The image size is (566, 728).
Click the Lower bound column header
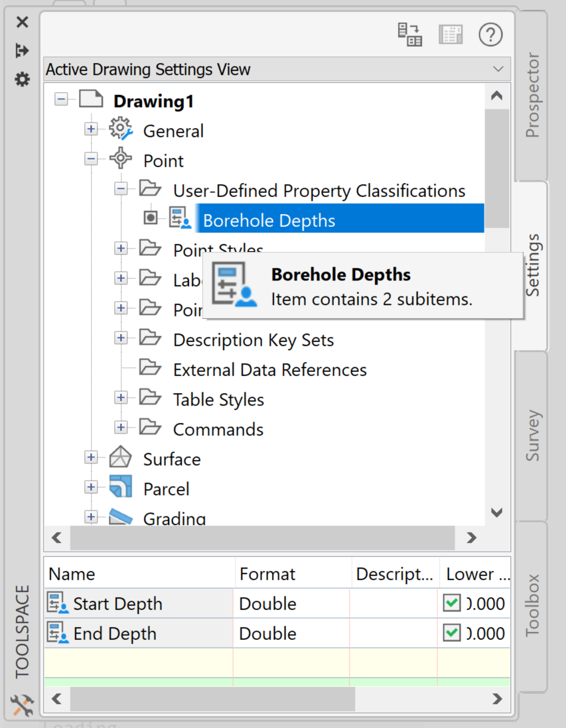click(475, 574)
